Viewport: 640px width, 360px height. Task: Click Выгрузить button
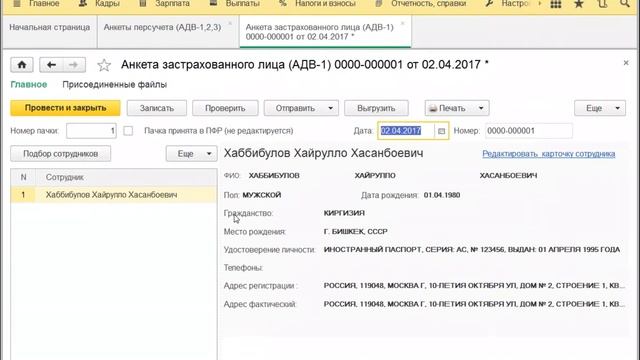[x=376, y=108]
